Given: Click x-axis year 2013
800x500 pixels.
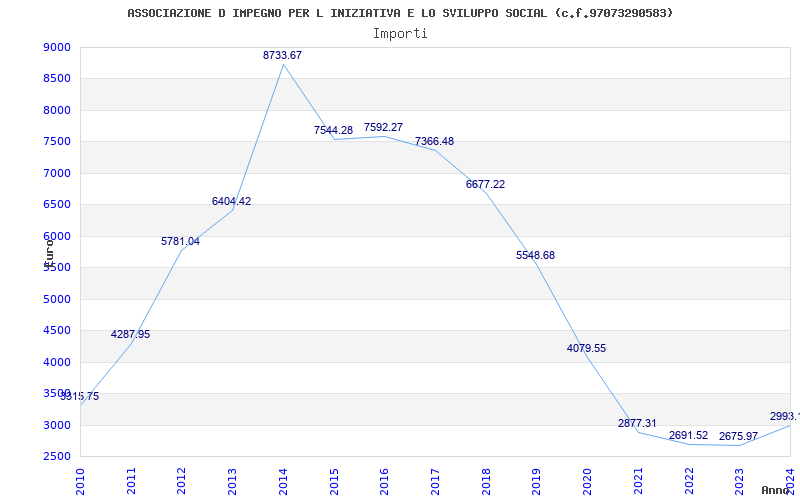Looking at the screenshot, I should click(x=232, y=481).
